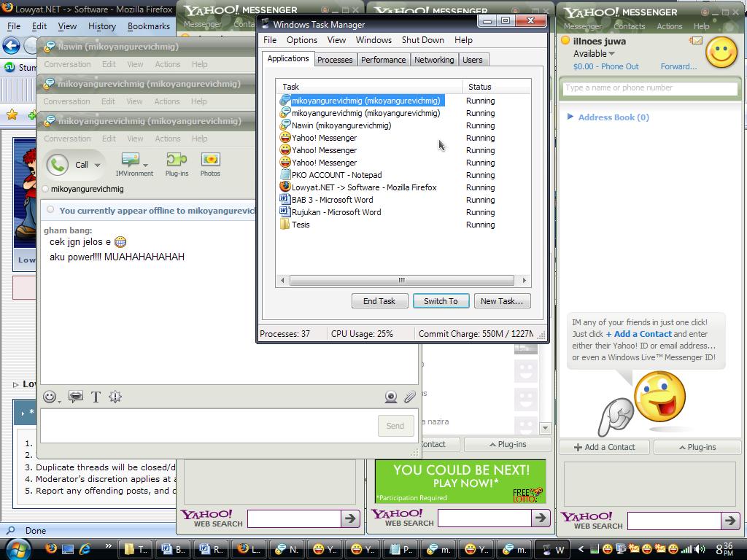Click the left arrow of task list scrollbar
This screenshot has height=560, width=747.
tap(282, 280)
